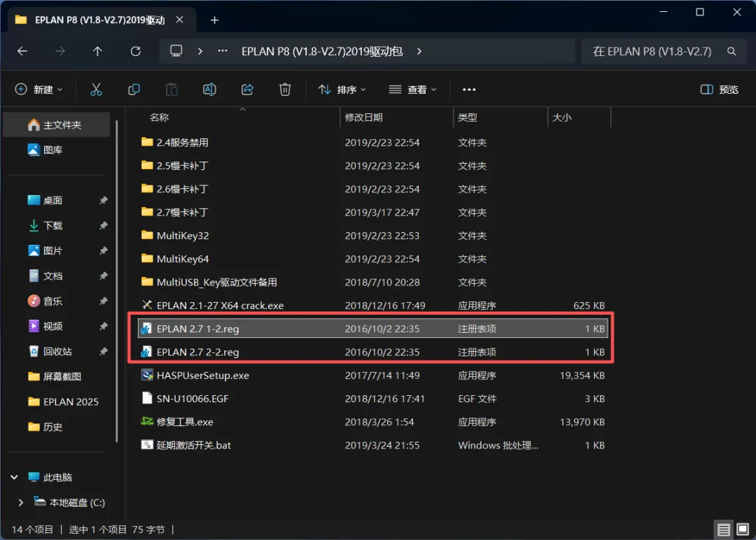Click the Copy icon in toolbar
This screenshot has height=540, width=756.
[x=134, y=90]
